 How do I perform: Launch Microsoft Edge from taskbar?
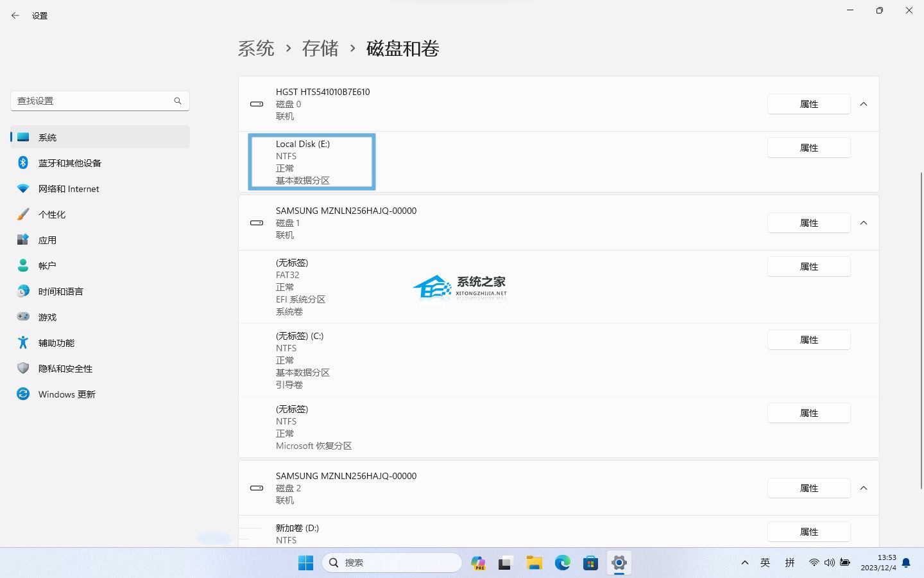(x=562, y=563)
